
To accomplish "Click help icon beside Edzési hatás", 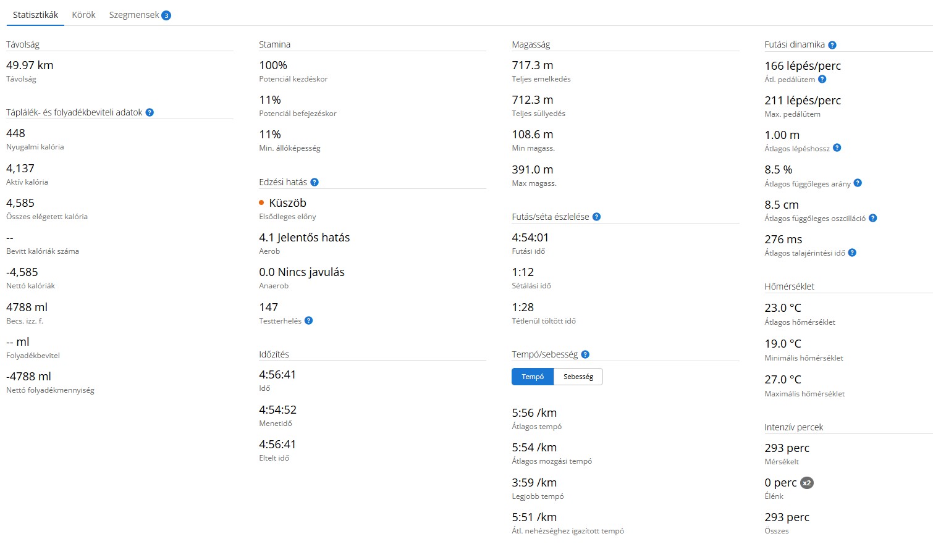I will point(315,182).
